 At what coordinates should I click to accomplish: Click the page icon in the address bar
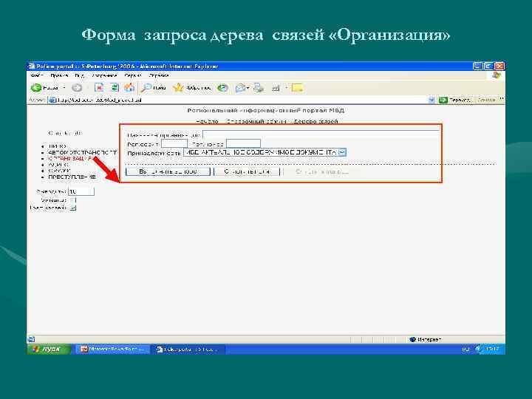point(52,100)
